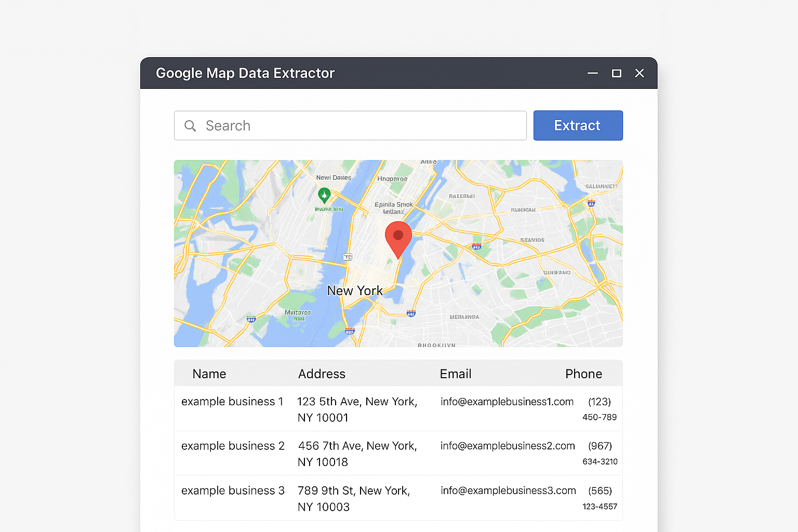Select the example business 1 name cell
The height and width of the screenshot is (532, 798).
[232, 402]
